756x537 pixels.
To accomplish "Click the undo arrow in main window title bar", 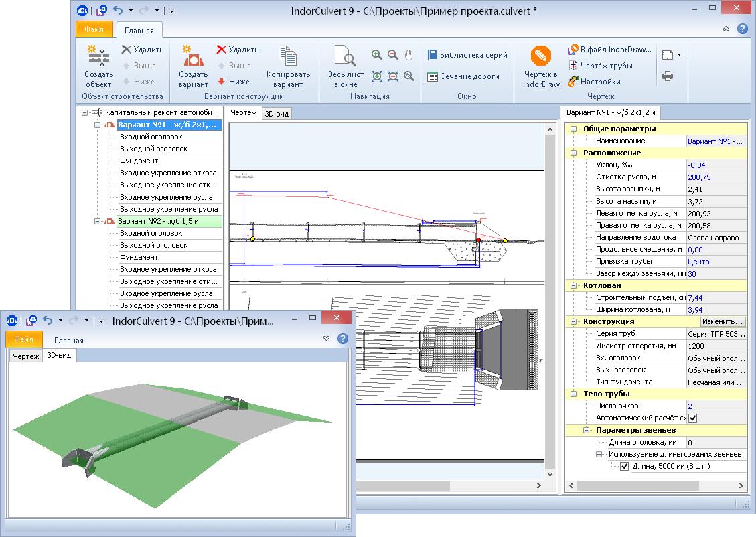I will 118,10.
